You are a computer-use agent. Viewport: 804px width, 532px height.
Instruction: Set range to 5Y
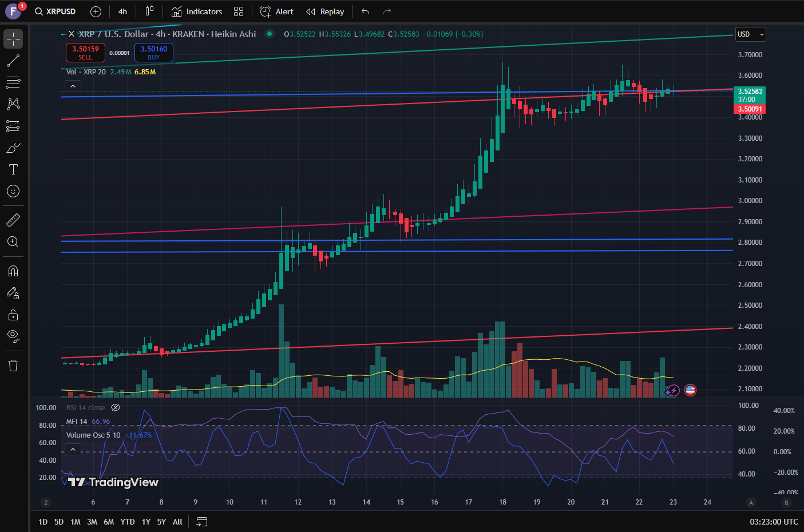161,522
